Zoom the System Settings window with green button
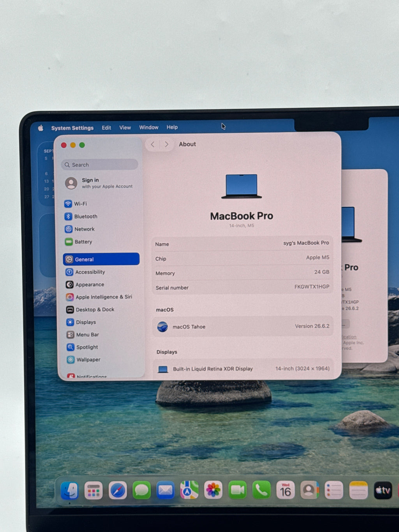 coord(82,145)
